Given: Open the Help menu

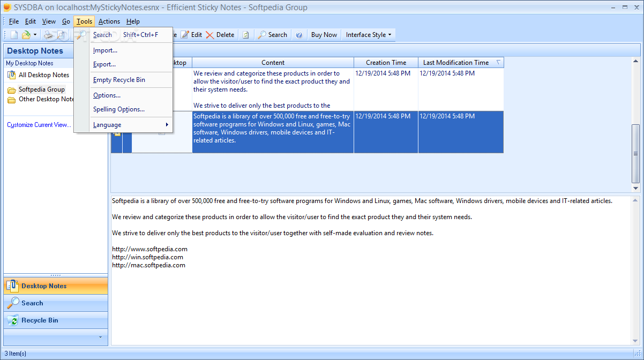Looking at the screenshot, I should point(133,21).
